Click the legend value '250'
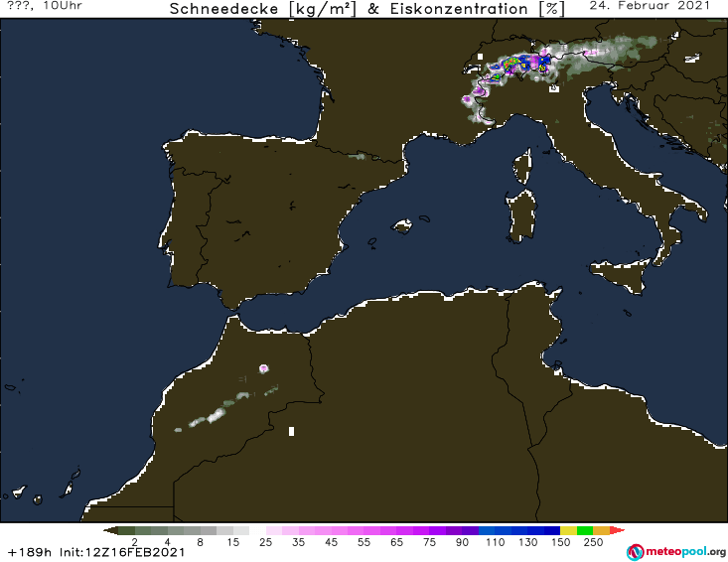Screen dimensions: 728x562 pyautogui.click(x=593, y=542)
